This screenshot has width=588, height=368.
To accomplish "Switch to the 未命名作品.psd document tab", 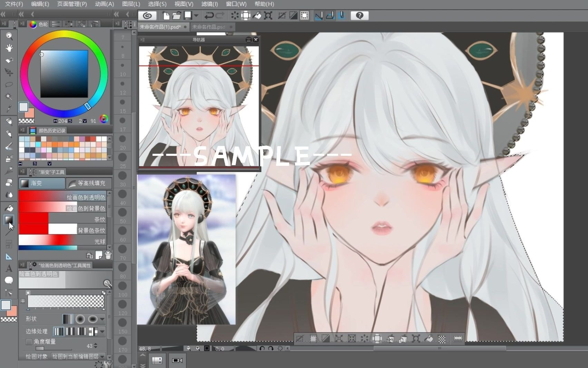I will (x=209, y=27).
